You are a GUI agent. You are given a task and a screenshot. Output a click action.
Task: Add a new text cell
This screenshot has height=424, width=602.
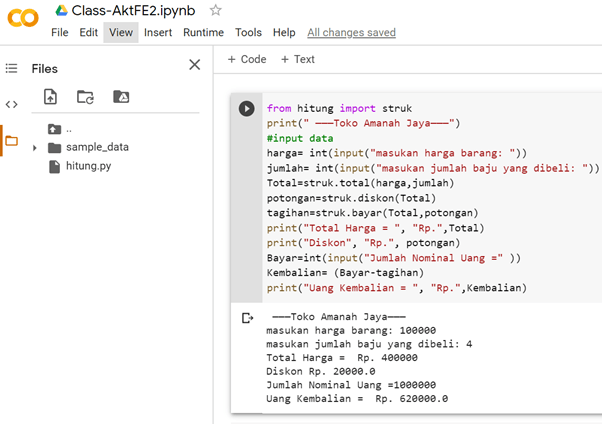point(297,59)
